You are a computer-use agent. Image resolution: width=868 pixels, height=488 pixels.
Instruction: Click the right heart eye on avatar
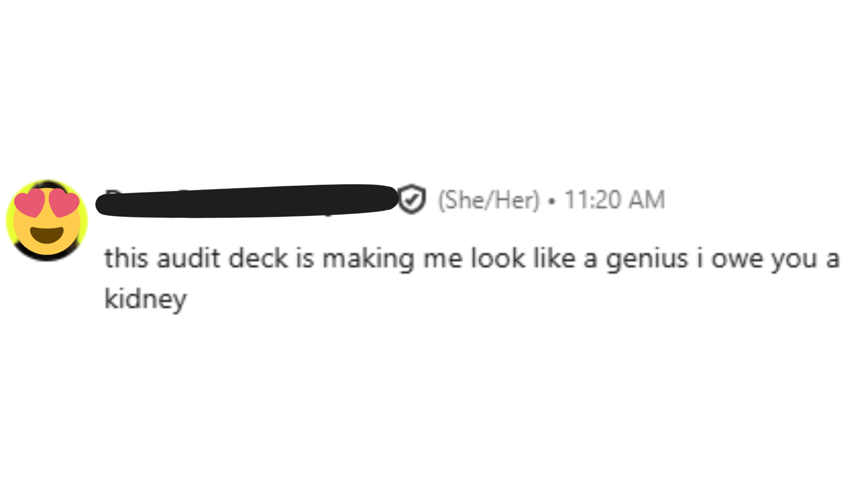click(64, 203)
